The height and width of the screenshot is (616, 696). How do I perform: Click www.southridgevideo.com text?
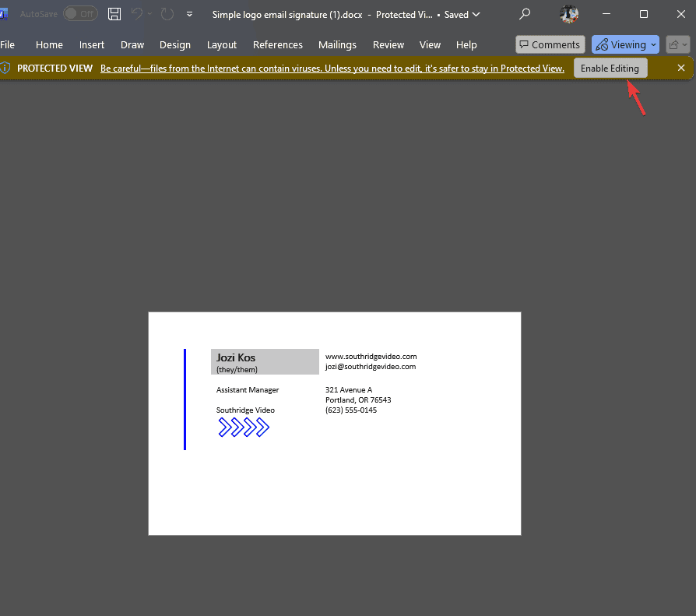point(371,357)
